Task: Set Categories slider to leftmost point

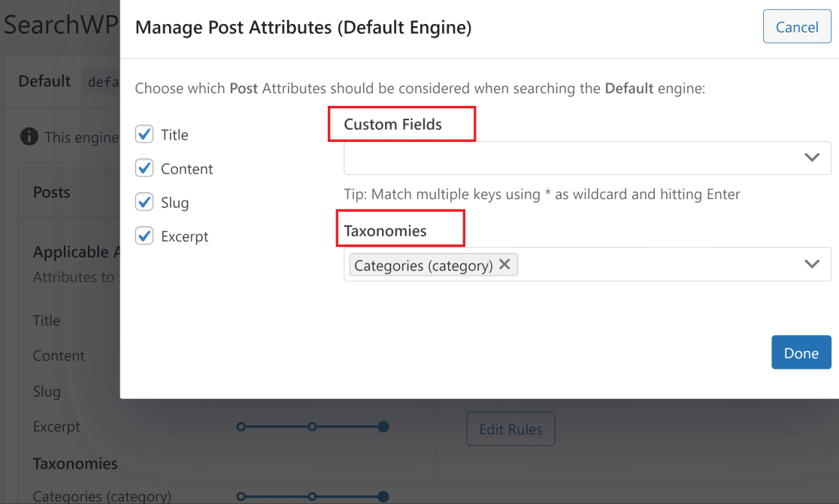Action: point(241,496)
